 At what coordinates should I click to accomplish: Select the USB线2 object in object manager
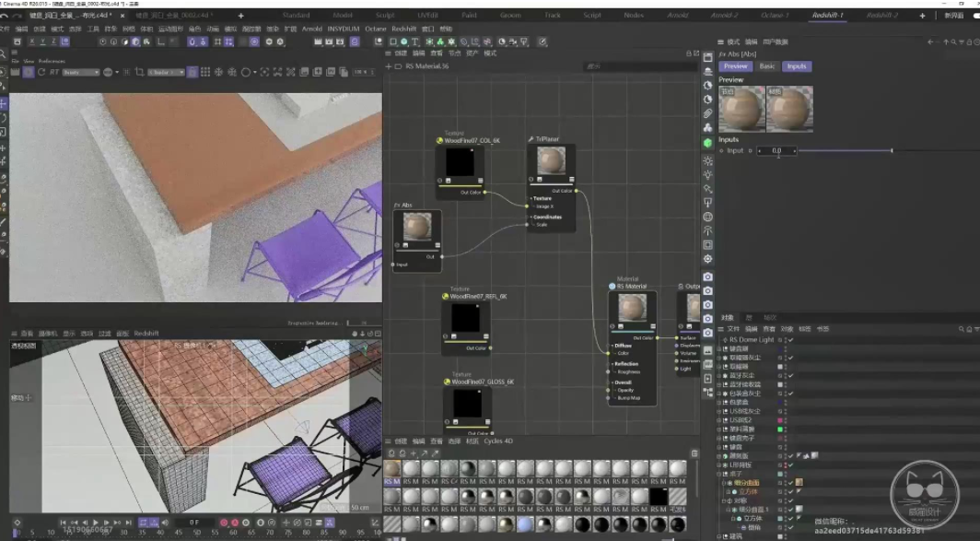[x=741, y=420]
